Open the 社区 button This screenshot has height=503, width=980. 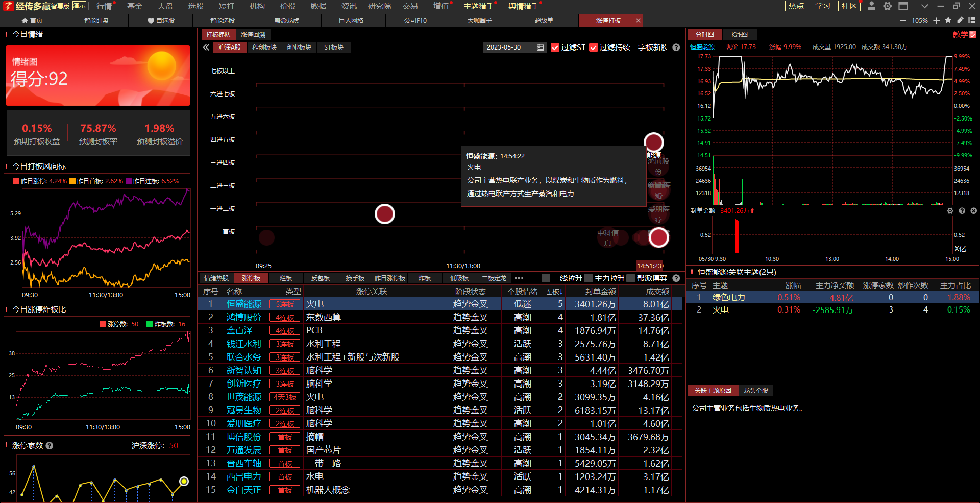coord(849,6)
